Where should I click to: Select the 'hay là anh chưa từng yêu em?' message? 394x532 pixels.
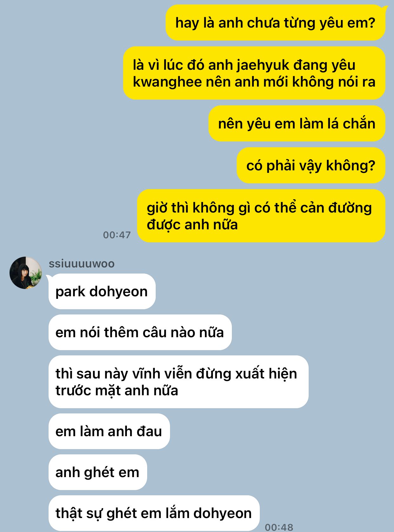(x=275, y=23)
